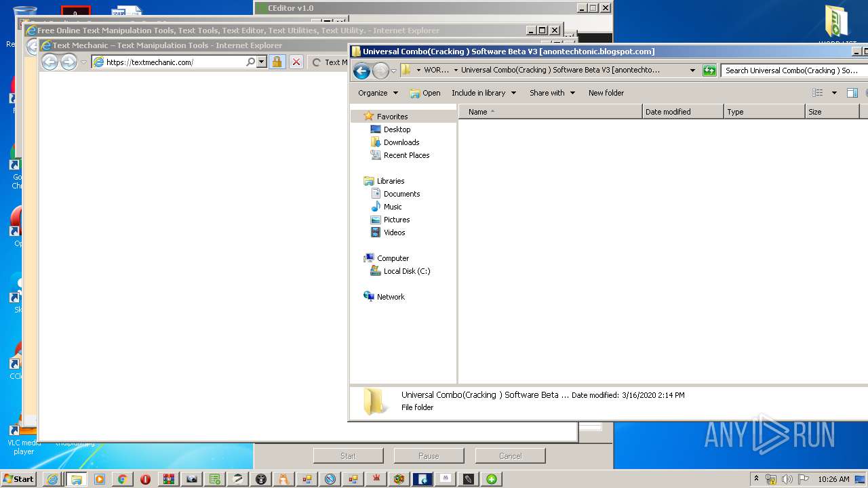
Task: Select the VLC media player shortcut
Action: pyautogui.click(x=24, y=438)
